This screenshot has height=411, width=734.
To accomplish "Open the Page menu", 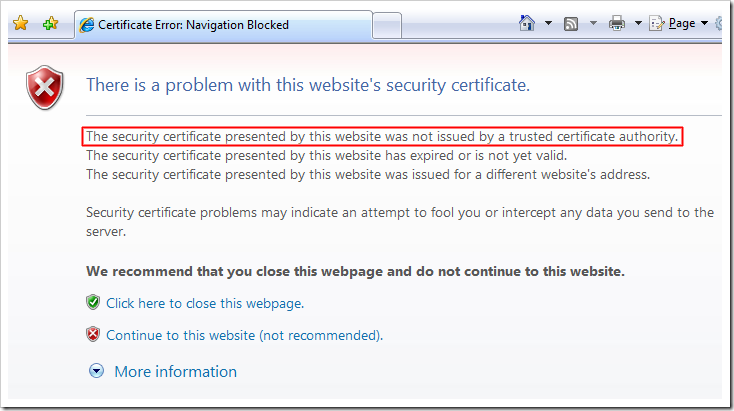I will coord(679,23).
